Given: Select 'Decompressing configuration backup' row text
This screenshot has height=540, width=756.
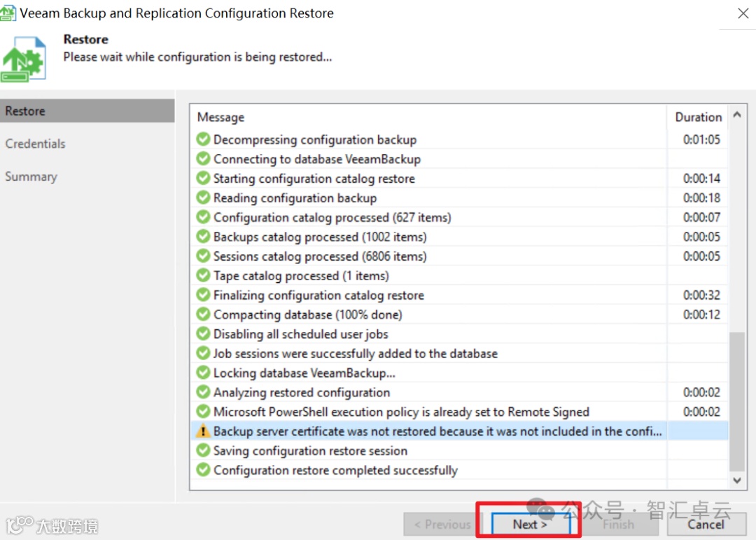Looking at the screenshot, I should coord(315,139).
